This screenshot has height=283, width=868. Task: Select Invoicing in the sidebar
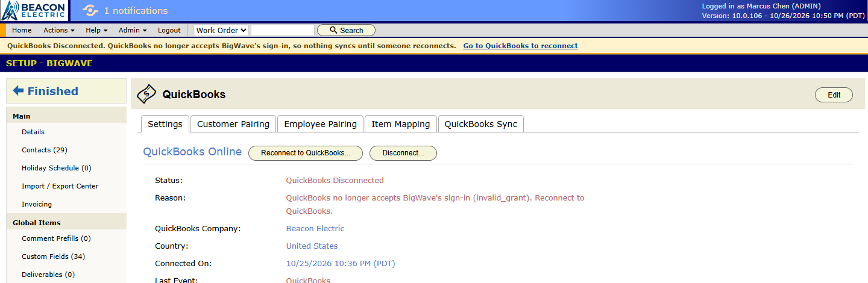pyautogui.click(x=37, y=204)
